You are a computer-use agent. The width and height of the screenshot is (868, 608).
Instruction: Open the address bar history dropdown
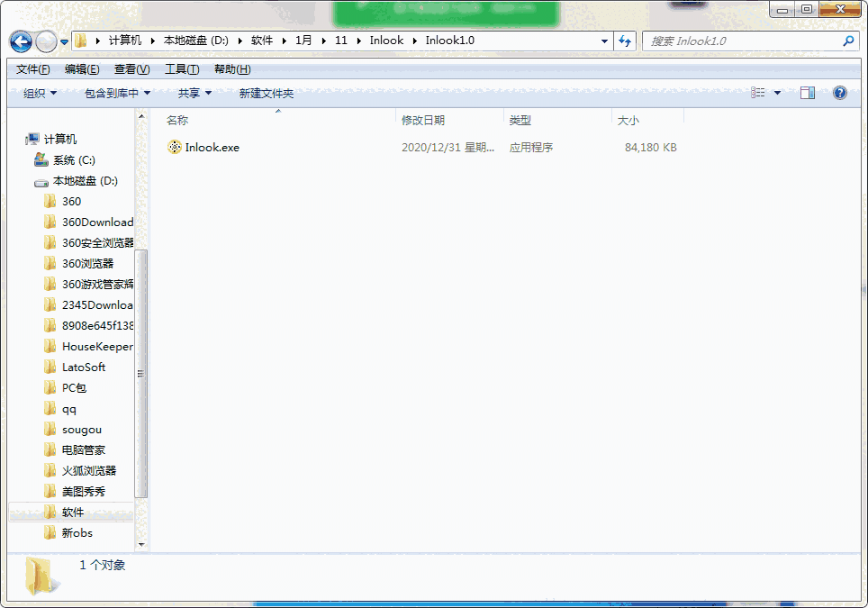pos(604,41)
